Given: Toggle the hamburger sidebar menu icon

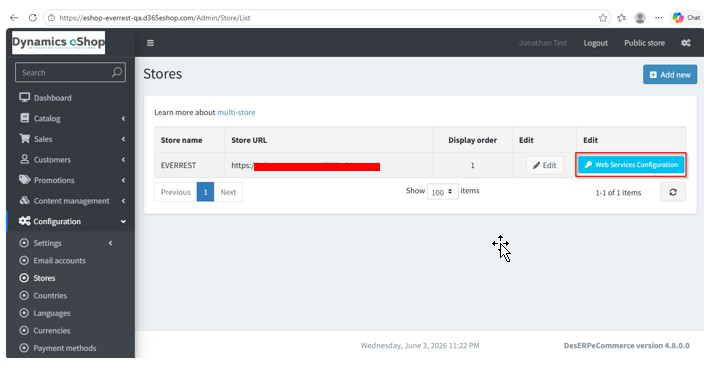Looking at the screenshot, I should (x=150, y=43).
